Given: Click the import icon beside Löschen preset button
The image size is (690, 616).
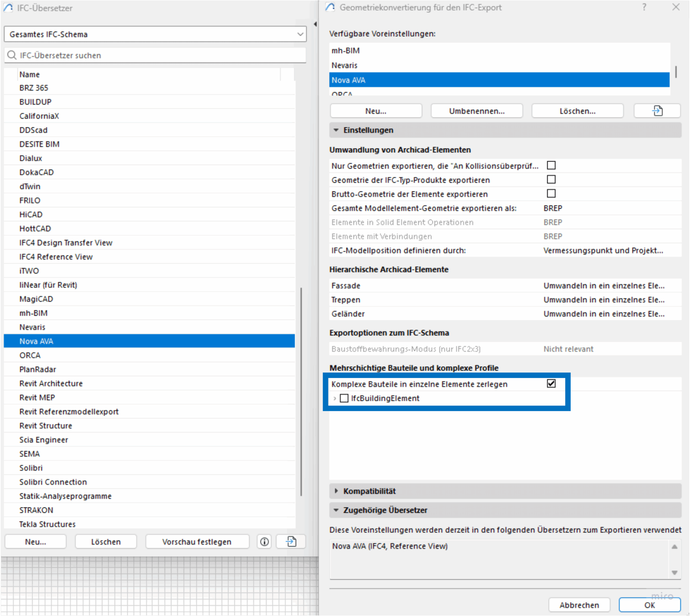Looking at the screenshot, I should (x=657, y=111).
